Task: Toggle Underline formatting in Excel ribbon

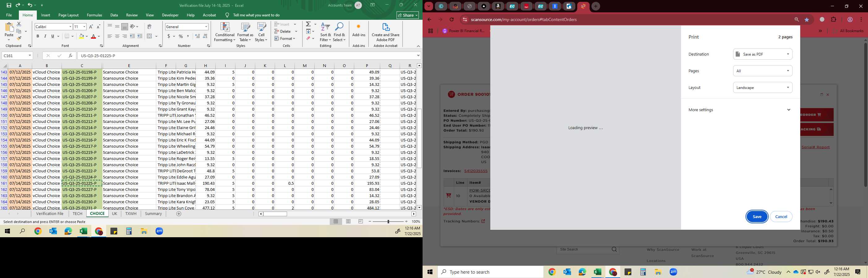Action: (x=53, y=36)
